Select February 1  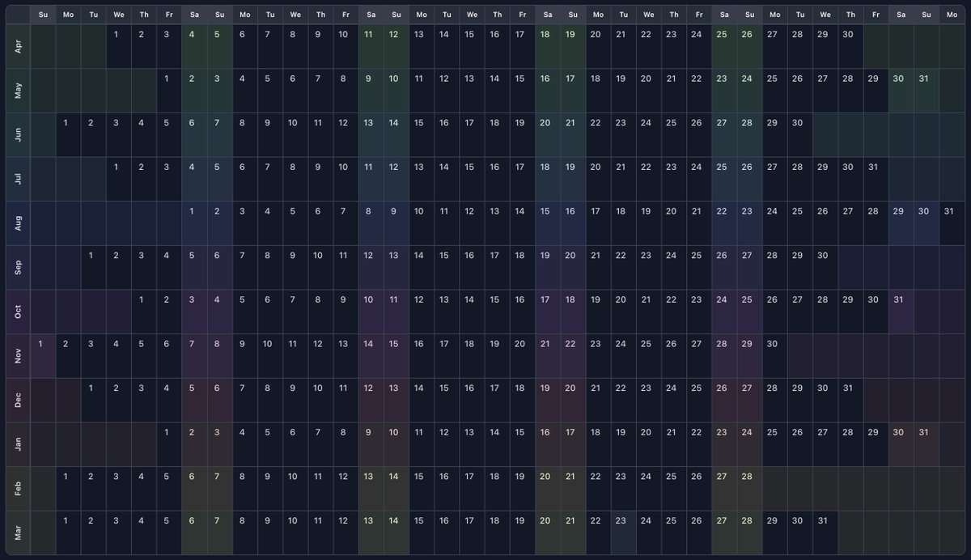click(x=68, y=487)
